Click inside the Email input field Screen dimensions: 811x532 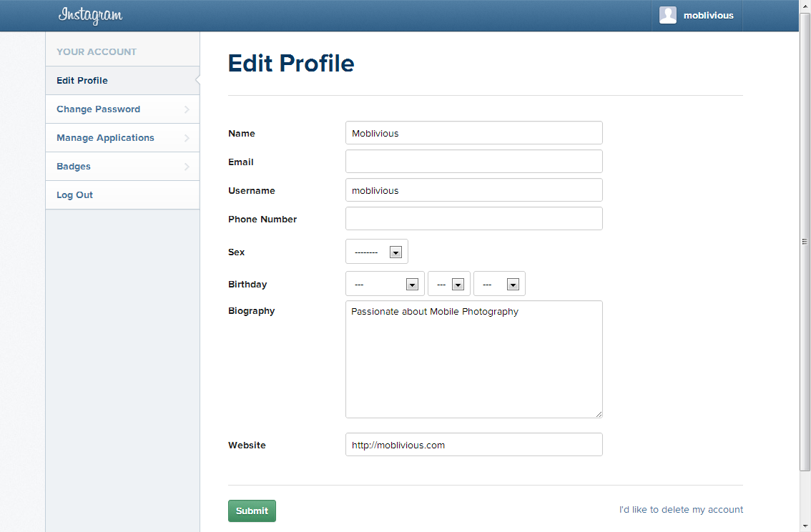tap(473, 161)
